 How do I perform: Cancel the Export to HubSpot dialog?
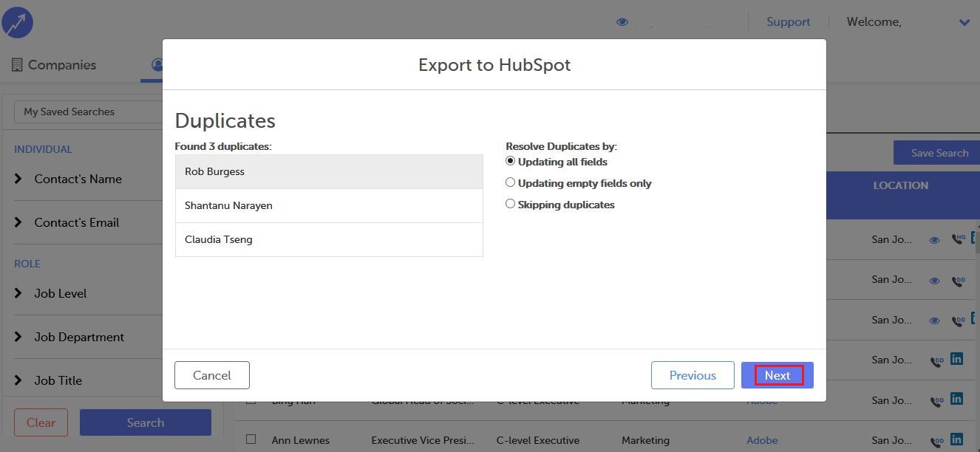(212, 375)
